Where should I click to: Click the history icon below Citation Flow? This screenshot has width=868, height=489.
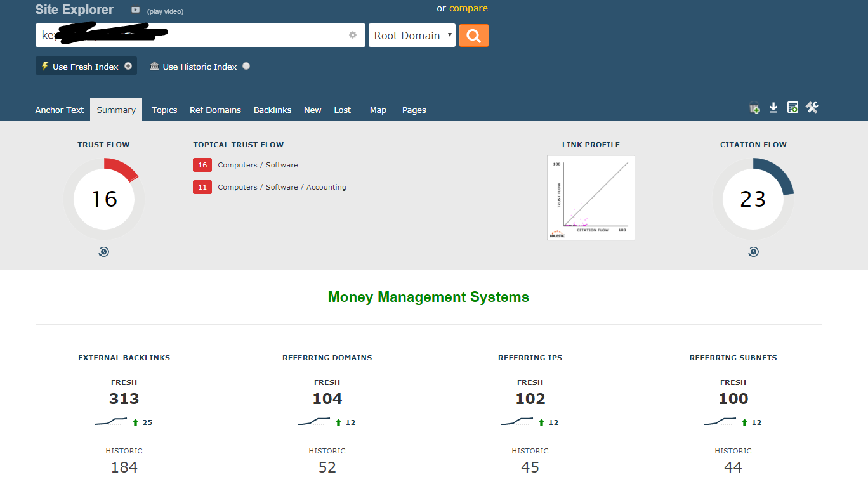753,252
